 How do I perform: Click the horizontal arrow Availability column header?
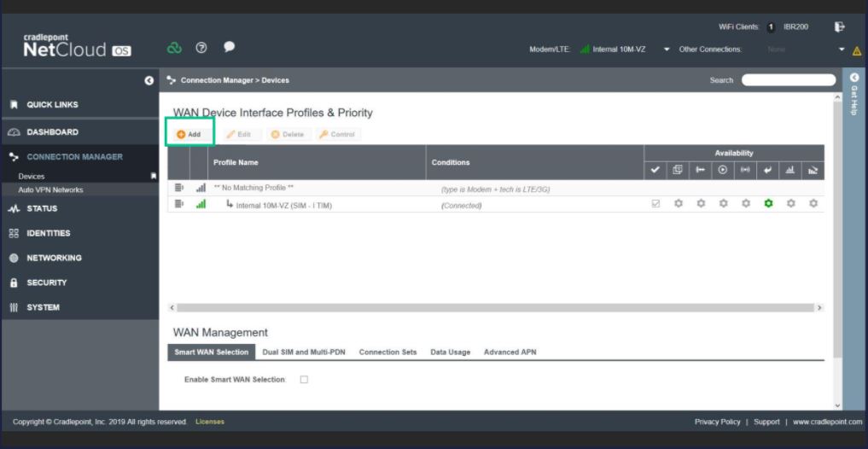point(700,171)
